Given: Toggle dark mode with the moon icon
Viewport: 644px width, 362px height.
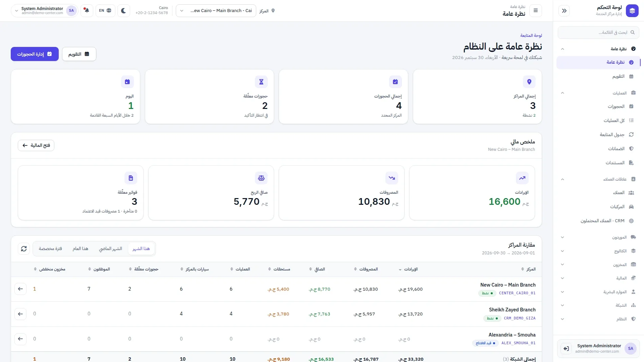Looking at the screenshot, I should click(123, 11).
